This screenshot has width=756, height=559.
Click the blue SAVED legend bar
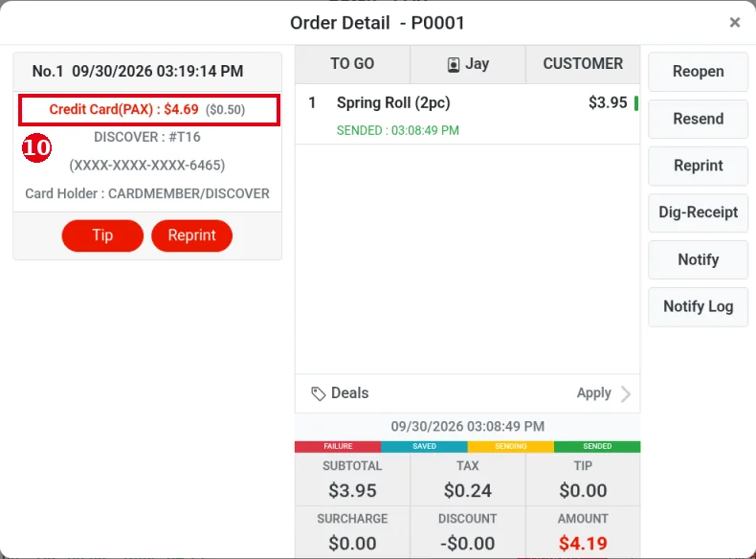[424, 447]
